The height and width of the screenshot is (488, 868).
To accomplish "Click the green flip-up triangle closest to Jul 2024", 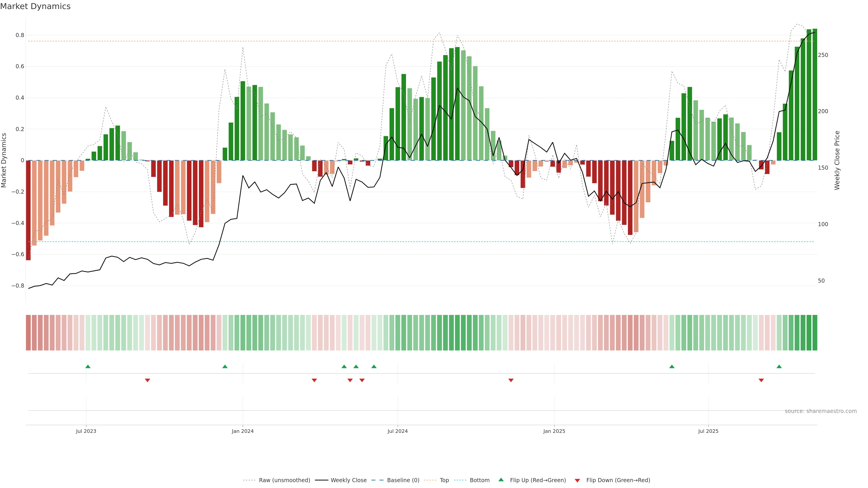I will pyautogui.click(x=374, y=366).
